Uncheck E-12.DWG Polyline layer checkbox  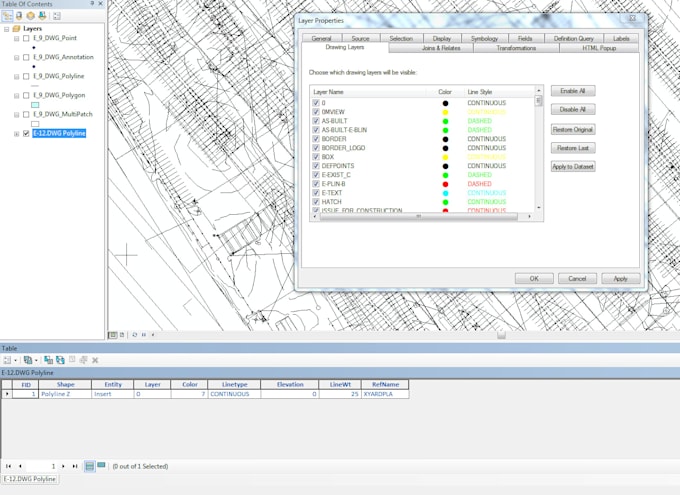[26, 134]
